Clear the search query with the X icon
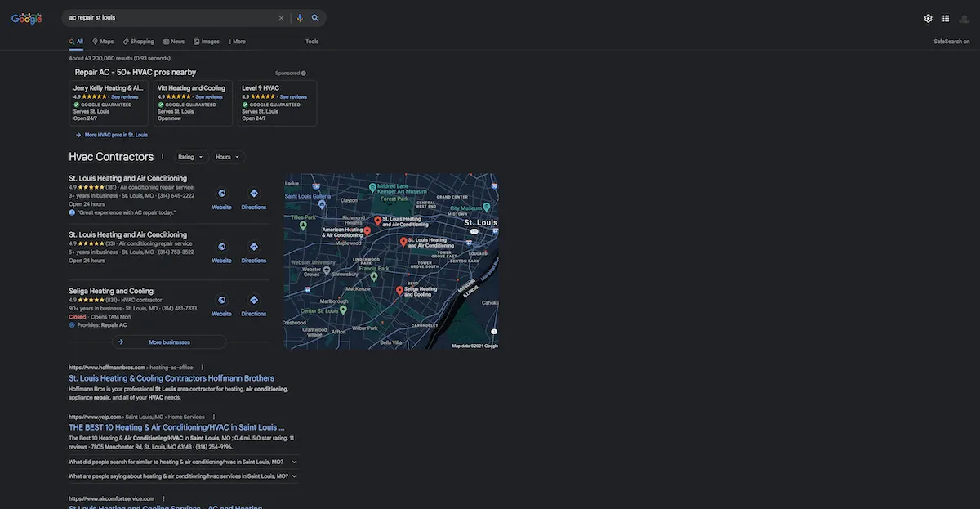The height and width of the screenshot is (509, 980). (281, 18)
